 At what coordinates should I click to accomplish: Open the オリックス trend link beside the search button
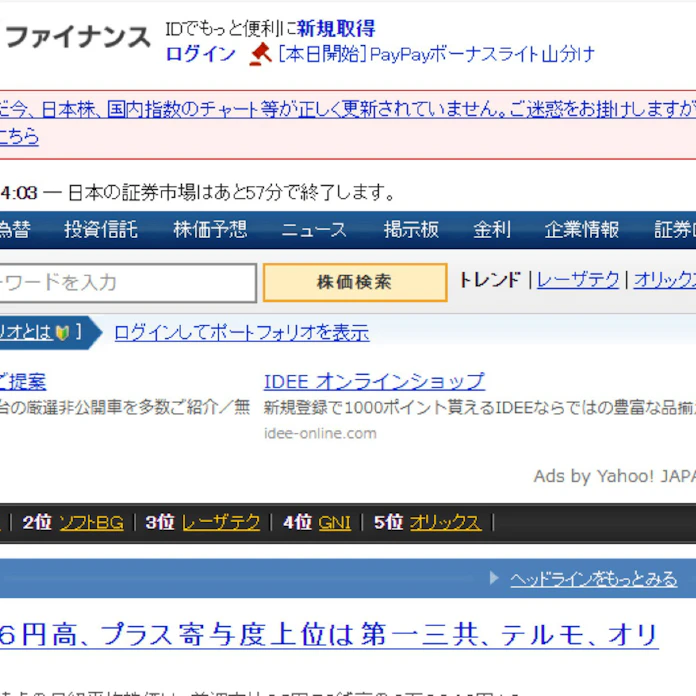point(664,280)
